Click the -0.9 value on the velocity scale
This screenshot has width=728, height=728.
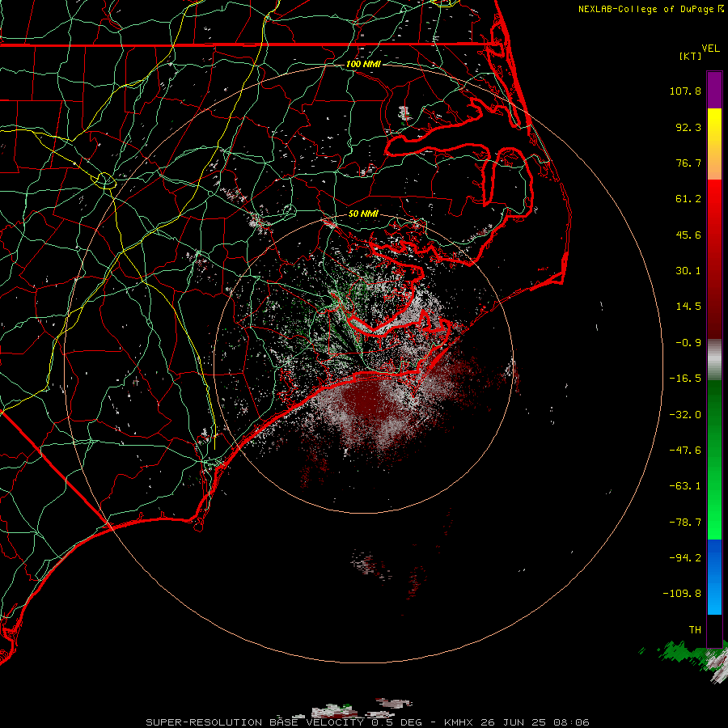(688, 343)
